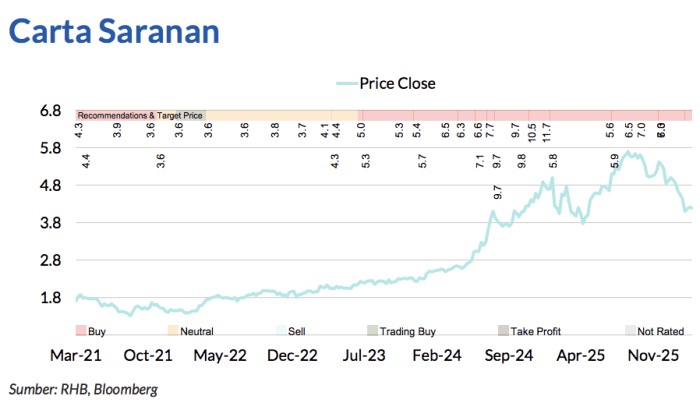The width and height of the screenshot is (700, 410).
Task: Click the 1.8 y-axis value
Action: pyautogui.click(x=52, y=297)
